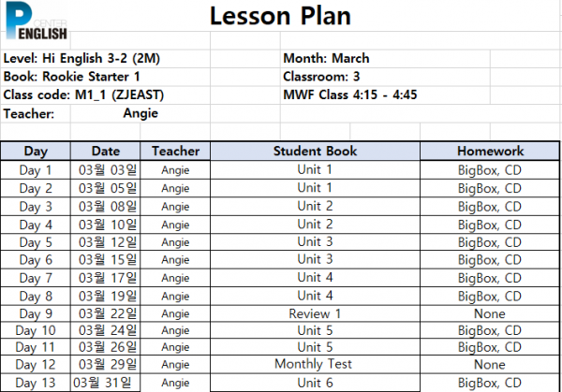Select the Class code M1_1 (ZJEAST) cell
The width and height of the screenshot is (562, 392).
tap(105, 95)
